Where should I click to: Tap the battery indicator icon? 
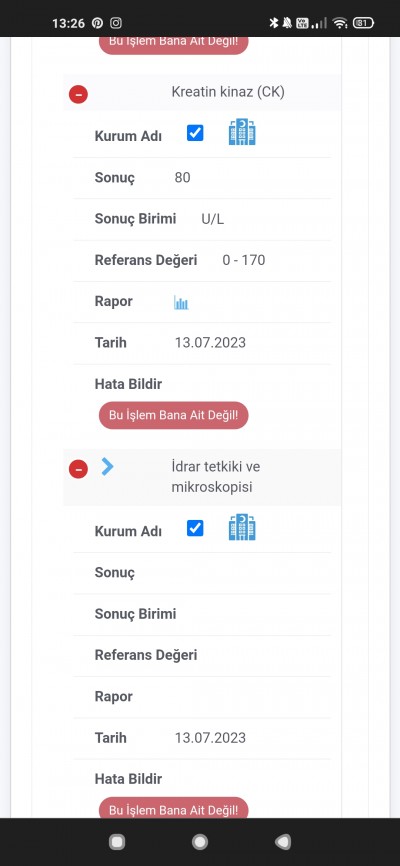(x=363, y=23)
